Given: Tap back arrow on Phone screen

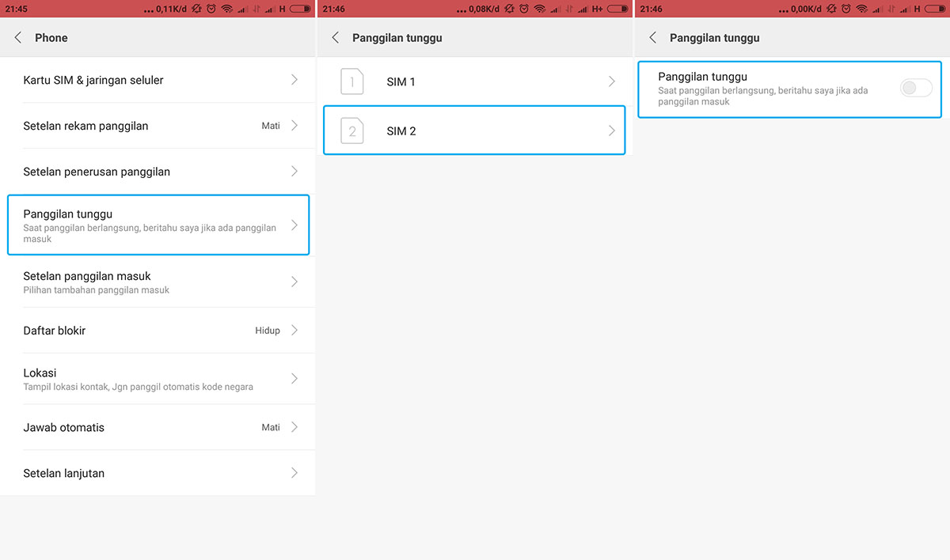Looking at the screenshot, I should [x=18, y=38].
